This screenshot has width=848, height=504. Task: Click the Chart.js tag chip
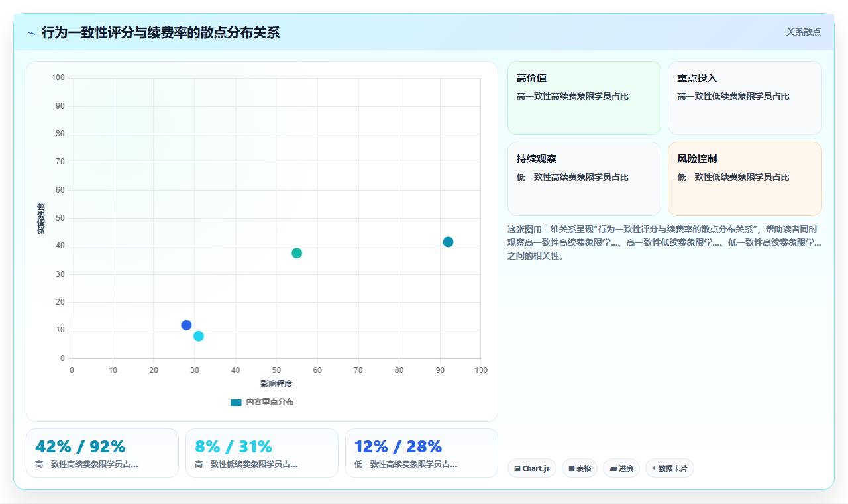pyautogui.click(x=532, y=468)
